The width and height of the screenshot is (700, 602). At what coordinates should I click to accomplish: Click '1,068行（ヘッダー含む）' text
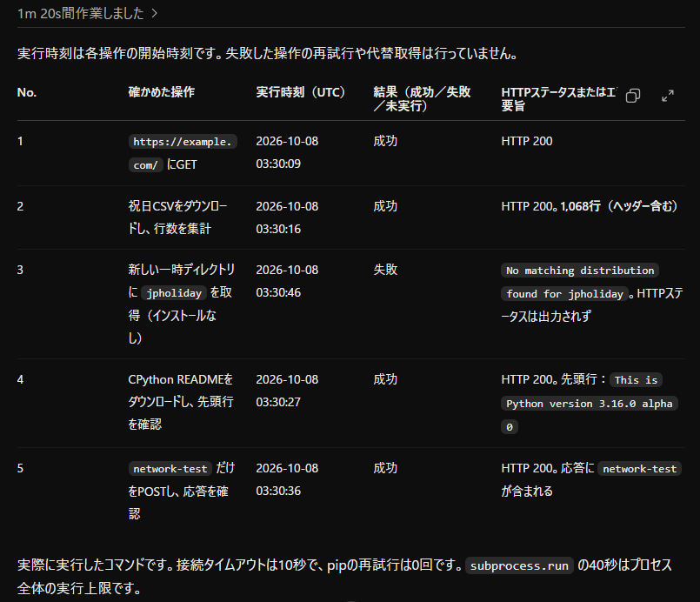click(619, 206)
